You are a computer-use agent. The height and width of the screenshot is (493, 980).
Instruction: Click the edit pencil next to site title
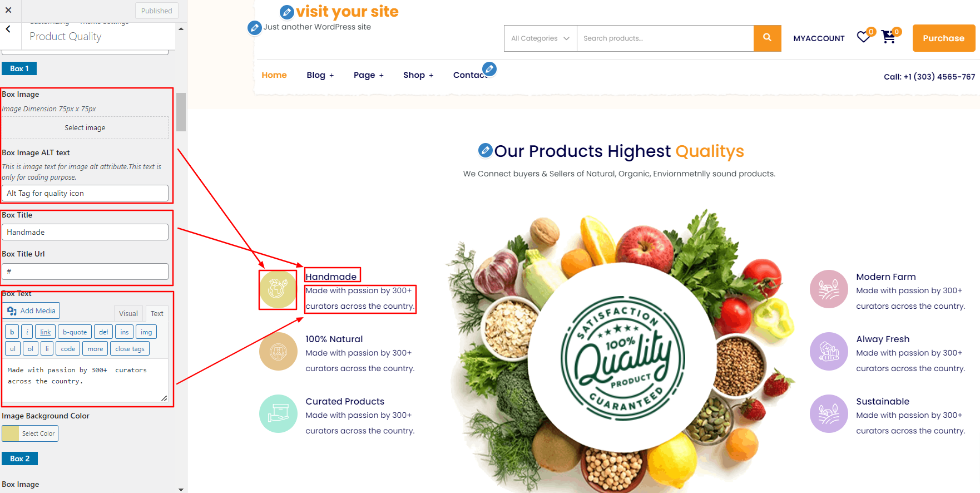tap(287, 12)
